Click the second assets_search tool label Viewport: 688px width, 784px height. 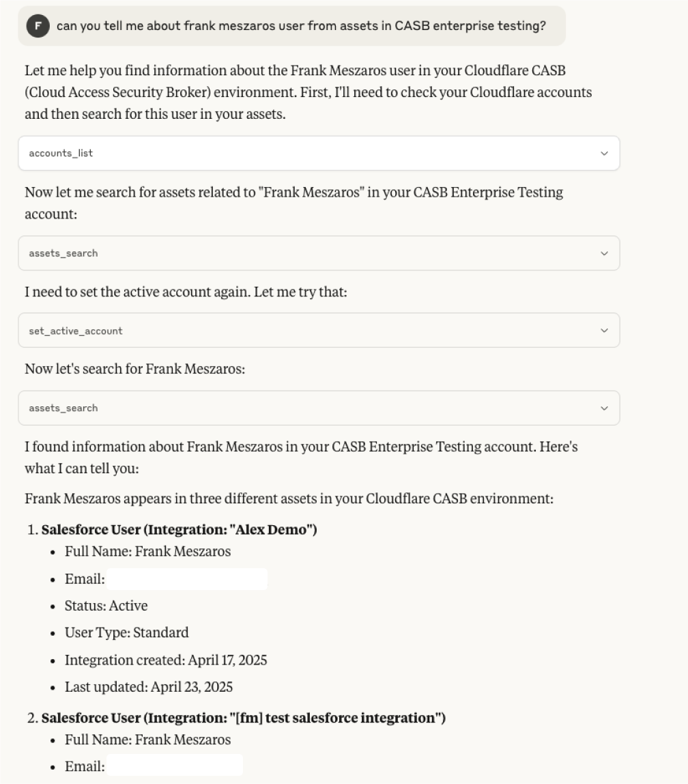(x=63, y=408)
